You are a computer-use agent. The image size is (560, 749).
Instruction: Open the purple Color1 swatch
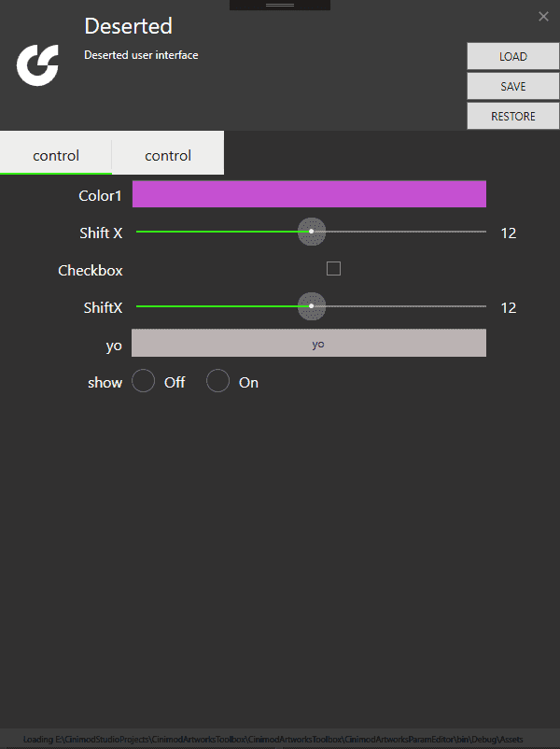pos(309,194)
